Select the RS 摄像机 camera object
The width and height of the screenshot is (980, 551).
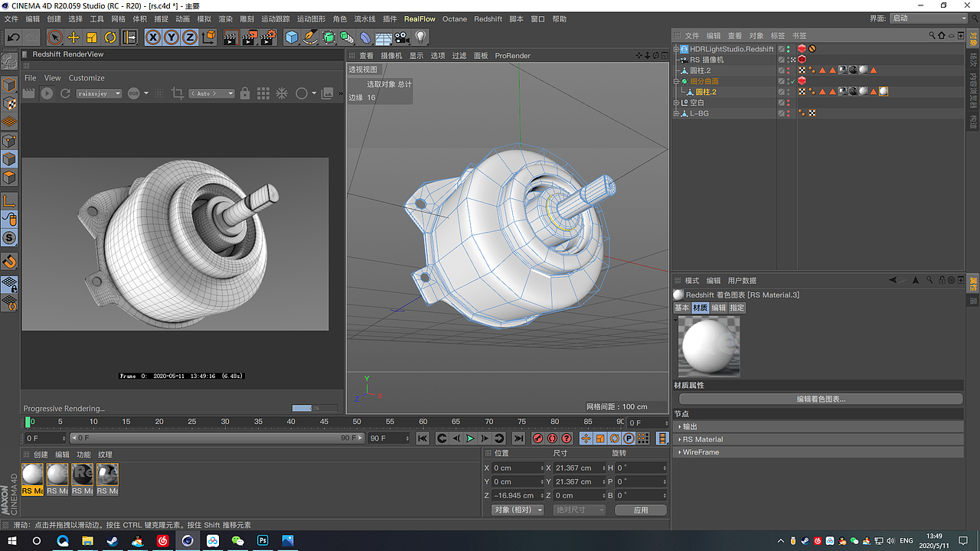coord(707,60)
